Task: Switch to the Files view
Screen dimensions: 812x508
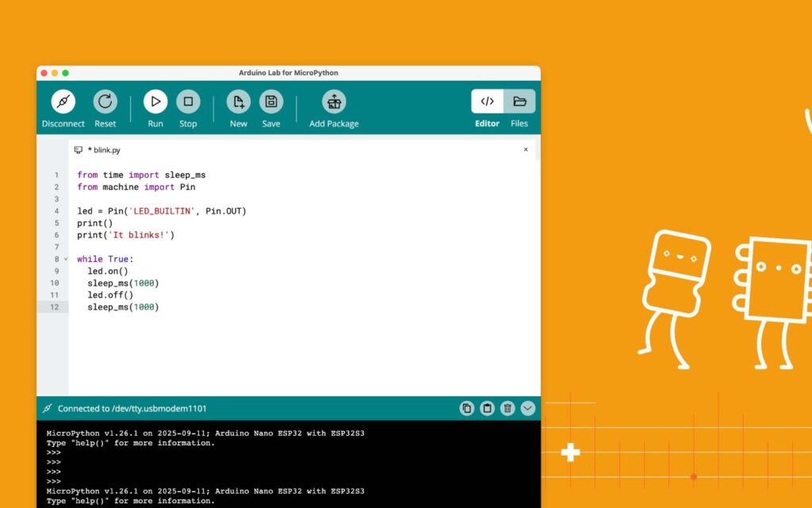Action: (x=519, y=102)
